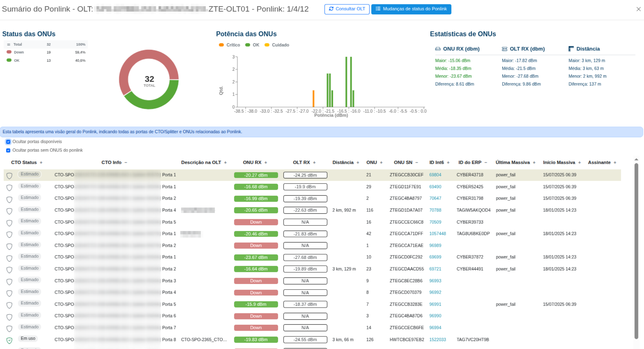Collapse the CTO Info column with minus
The width and height of the screenshot is (644, 349).
pos(126,163)
